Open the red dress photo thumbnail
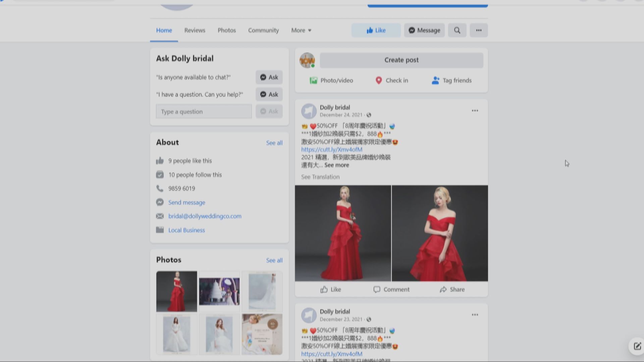Image resolution: width=644 pixels, height=362 pixels. tap(176, 291)
